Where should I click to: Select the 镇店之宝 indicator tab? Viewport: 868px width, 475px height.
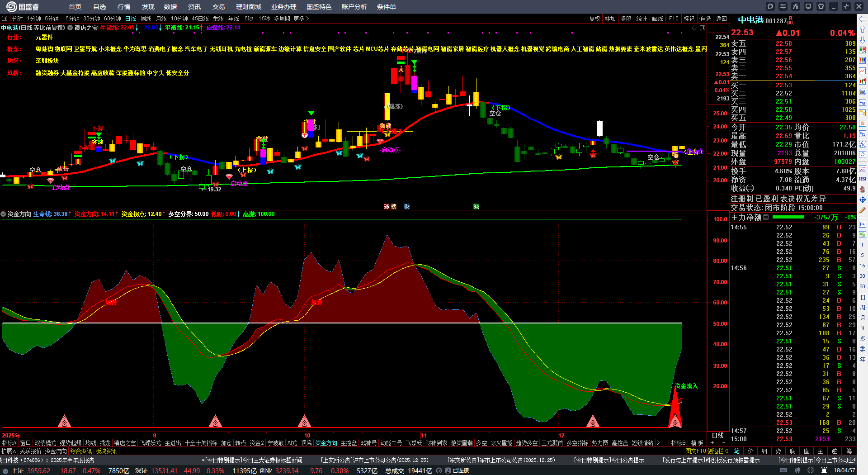(125, 443)
